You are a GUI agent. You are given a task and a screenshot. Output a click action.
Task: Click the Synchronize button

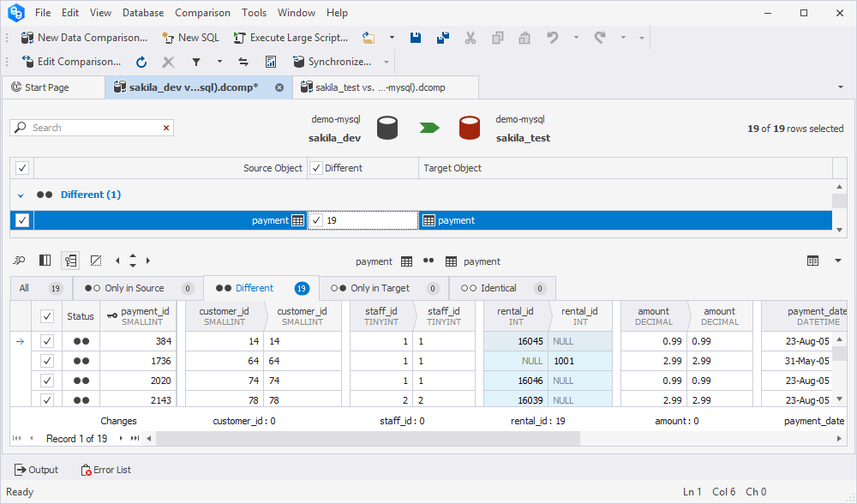pyautogui.click(x=332, y=62)
